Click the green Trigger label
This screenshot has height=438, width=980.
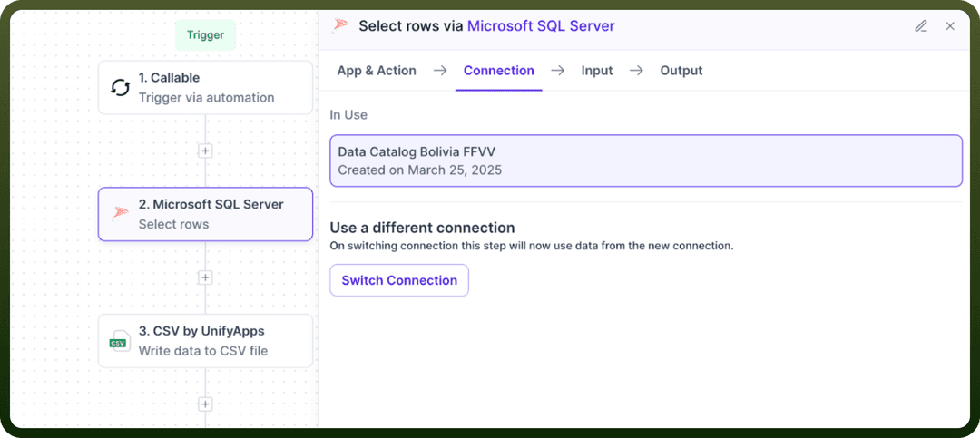click(x=205, y=35)
